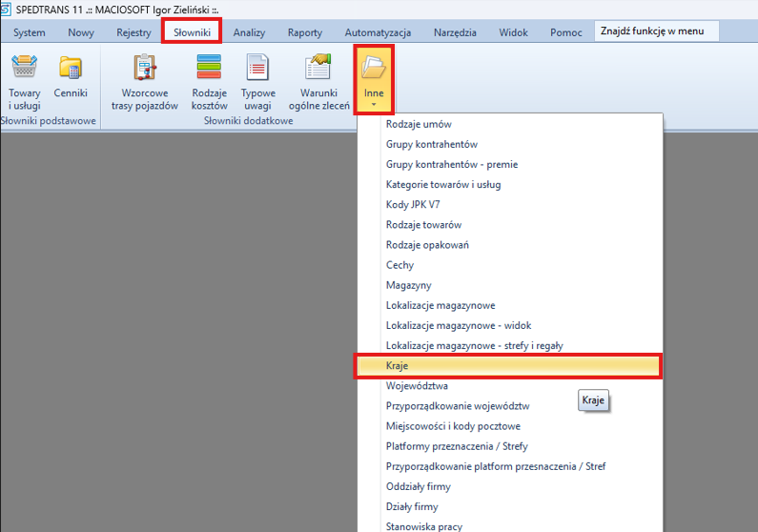758x532 pixels.
Task: Collapse the Inne folder dropdown
Action: (x=374, y=78)
